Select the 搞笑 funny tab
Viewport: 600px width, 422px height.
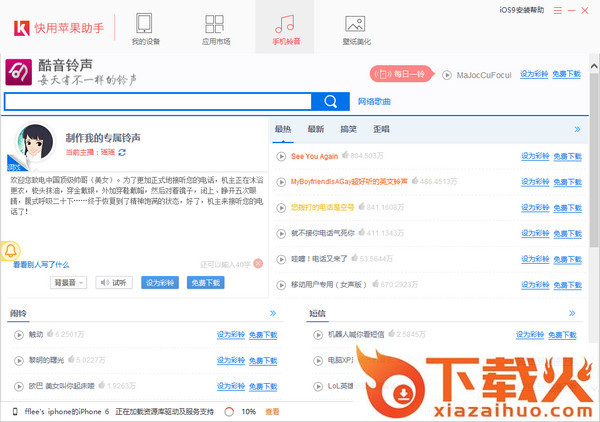[348, 129]
